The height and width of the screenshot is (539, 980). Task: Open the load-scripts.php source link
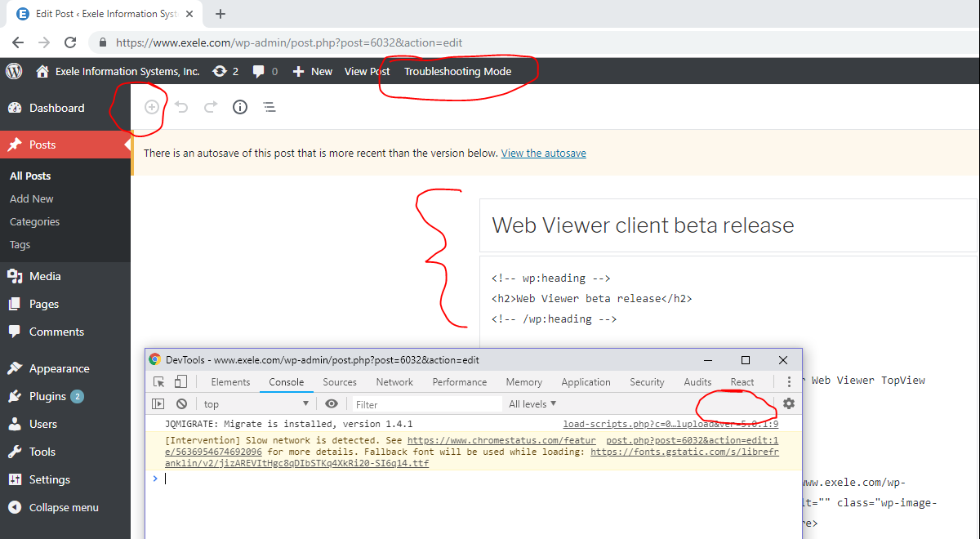coord(670,424)
